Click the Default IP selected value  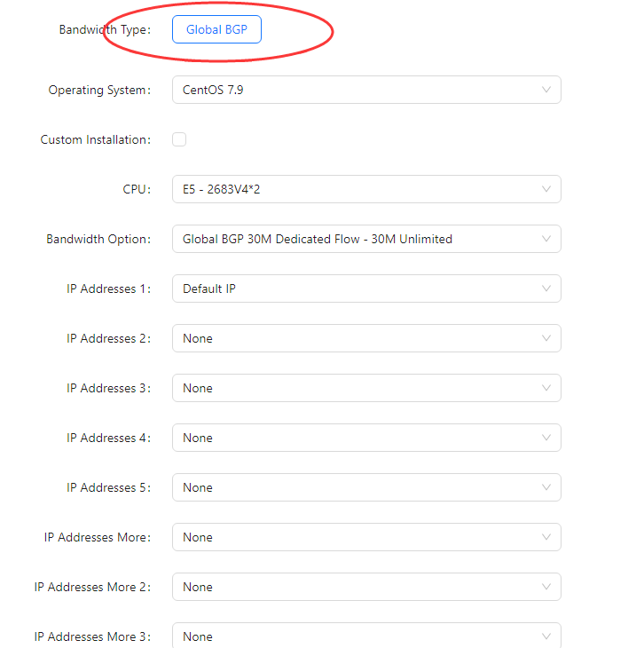209,288
